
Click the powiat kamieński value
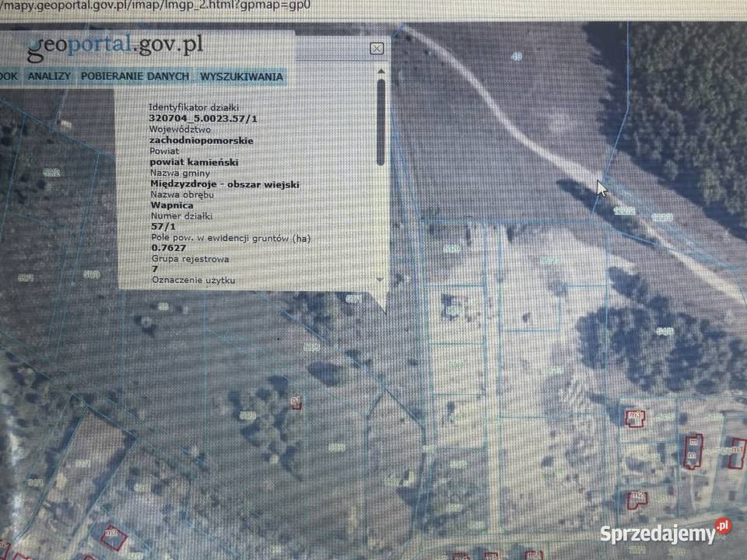(194, 163)
